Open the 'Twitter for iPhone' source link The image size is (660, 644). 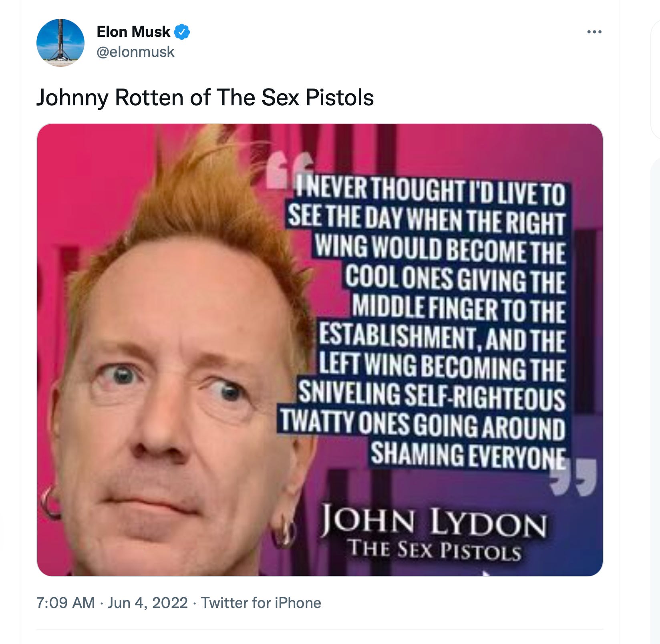pos(261,602)
